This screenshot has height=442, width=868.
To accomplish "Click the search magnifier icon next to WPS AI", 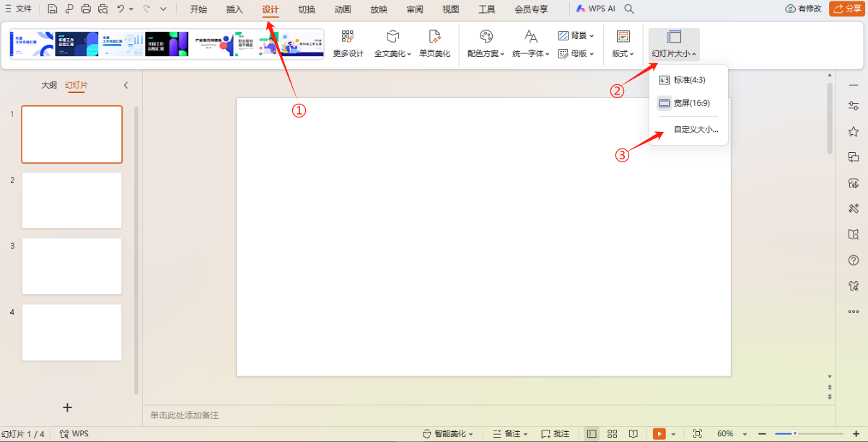I will (x=629, y=9).
